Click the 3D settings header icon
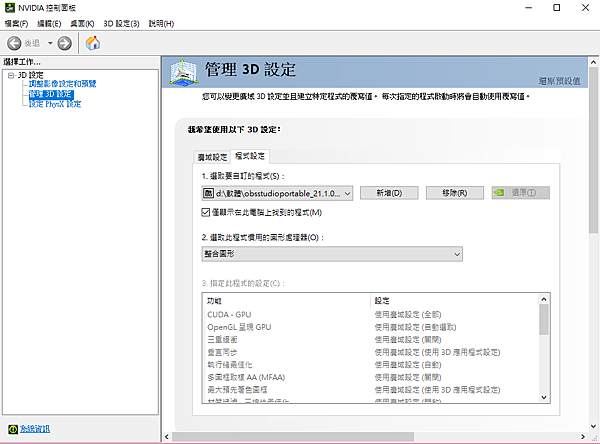The image size is (600, 444). (184, 72)
